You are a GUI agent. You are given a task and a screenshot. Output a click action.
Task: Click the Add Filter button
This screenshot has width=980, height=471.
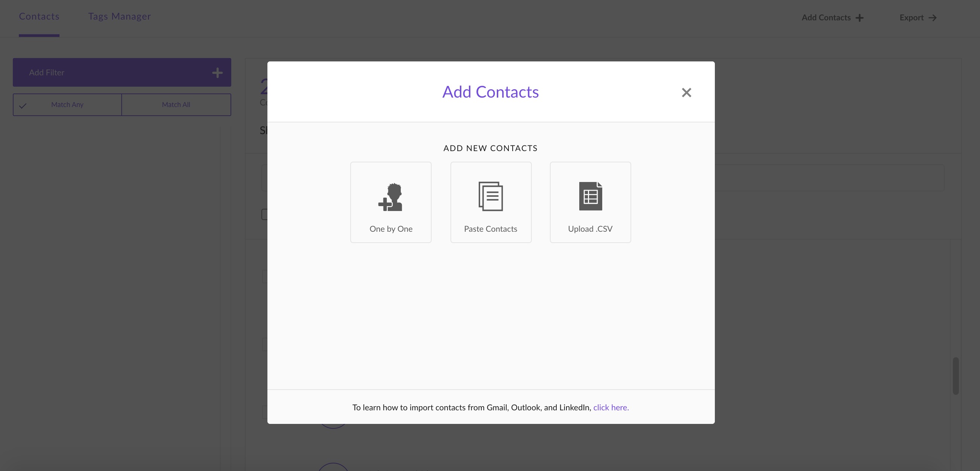click(122, 72)
